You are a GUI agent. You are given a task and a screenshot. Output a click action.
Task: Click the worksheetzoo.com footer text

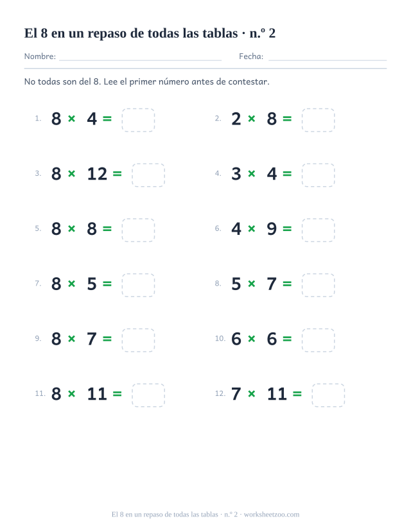272,515
